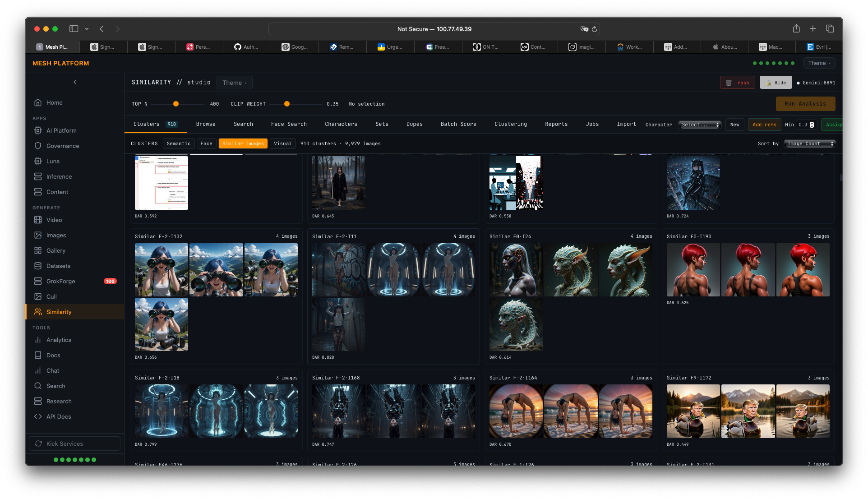Image resolution: width=868 pixels, height=499 pixels.
Task: Open the Batch Score tab
Action: (458, 124)
